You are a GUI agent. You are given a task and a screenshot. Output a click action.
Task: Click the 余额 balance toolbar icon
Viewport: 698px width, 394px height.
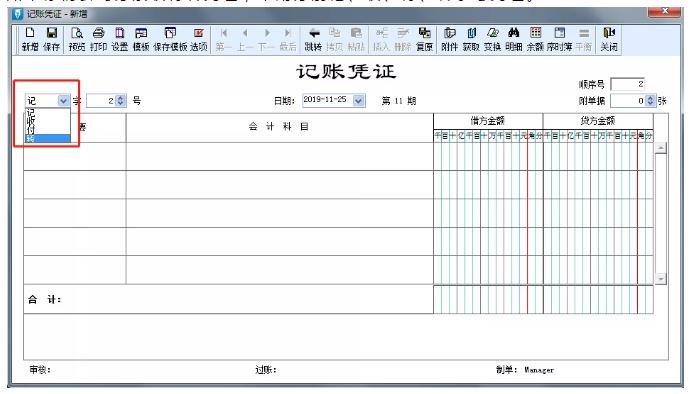pos(535,39)
